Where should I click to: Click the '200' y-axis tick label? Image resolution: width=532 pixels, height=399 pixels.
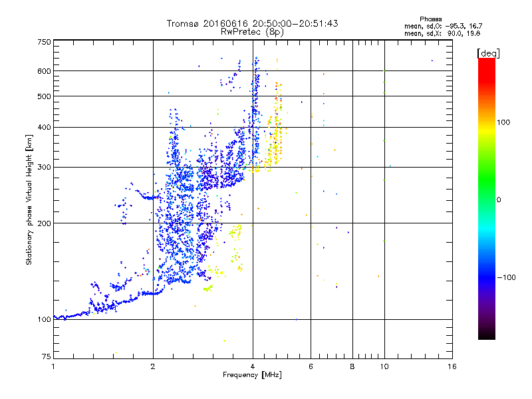[x=45, y=223]
